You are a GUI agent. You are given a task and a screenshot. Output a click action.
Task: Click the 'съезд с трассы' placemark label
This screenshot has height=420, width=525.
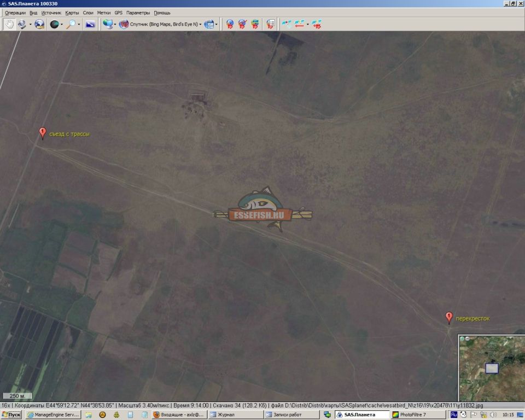point(69,134)
